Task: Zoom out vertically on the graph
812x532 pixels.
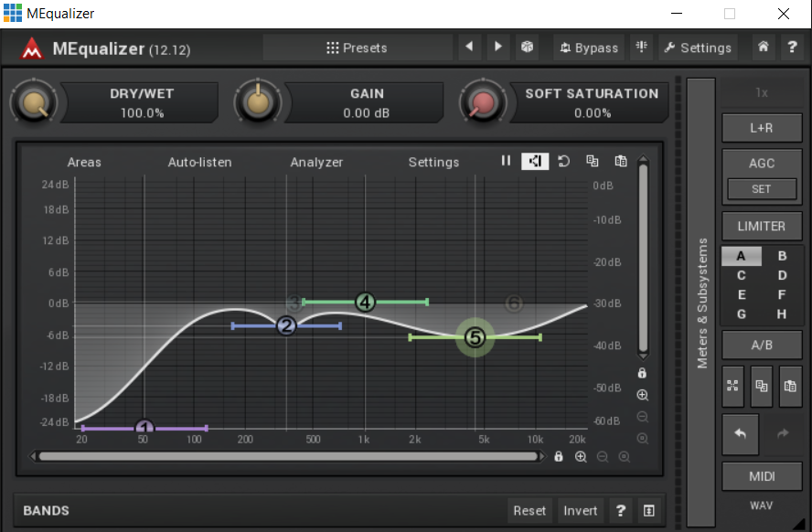Action: (642, 417)
